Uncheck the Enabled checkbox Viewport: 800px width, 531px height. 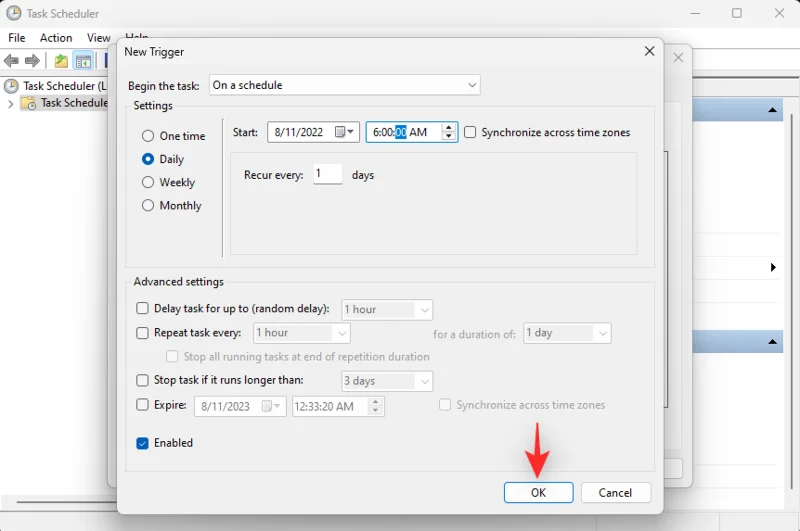pyautogui.click(x=142, y=443)
